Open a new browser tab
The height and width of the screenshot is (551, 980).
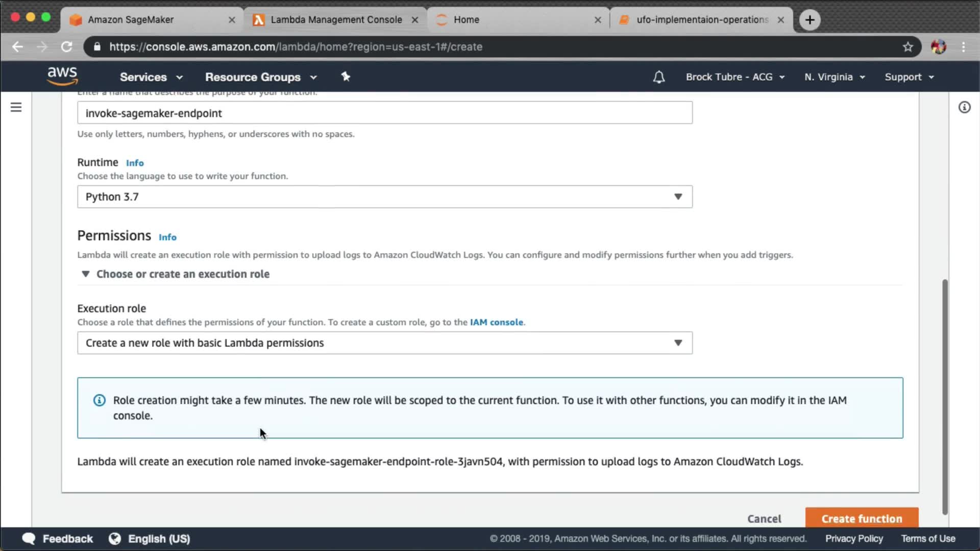(x=810, y=20)
